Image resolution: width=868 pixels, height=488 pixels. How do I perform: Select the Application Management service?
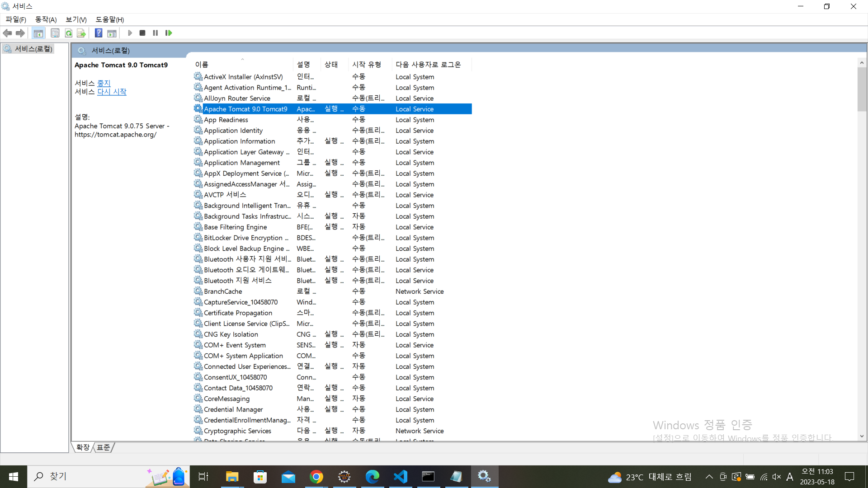[332, 163]
